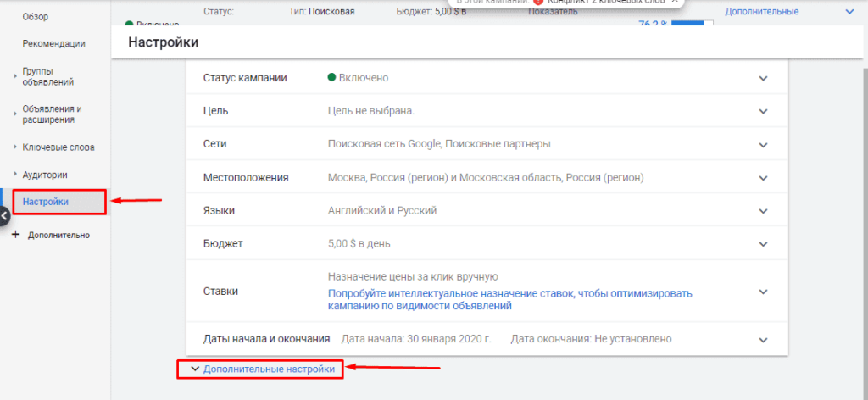The image size is (868, 400).
Task: Click the green status dot next to Включено
Action: click(x=332, y=77)
